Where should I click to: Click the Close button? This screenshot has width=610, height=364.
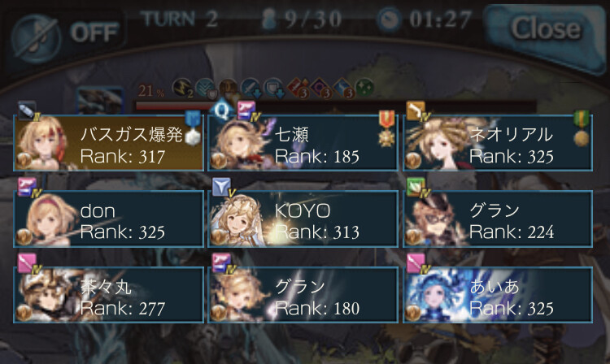(x=545, y=31)
